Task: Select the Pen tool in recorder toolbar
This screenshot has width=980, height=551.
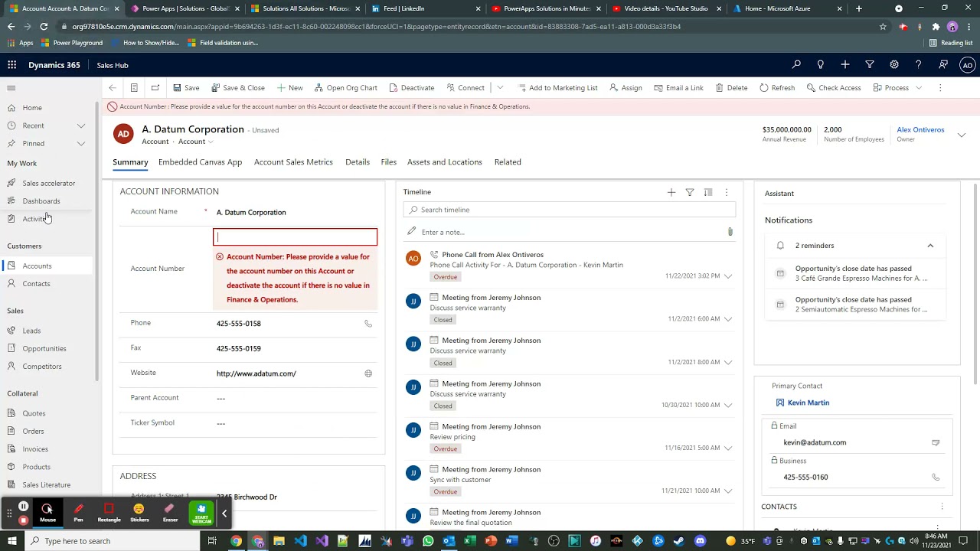Action: [78, 512]
